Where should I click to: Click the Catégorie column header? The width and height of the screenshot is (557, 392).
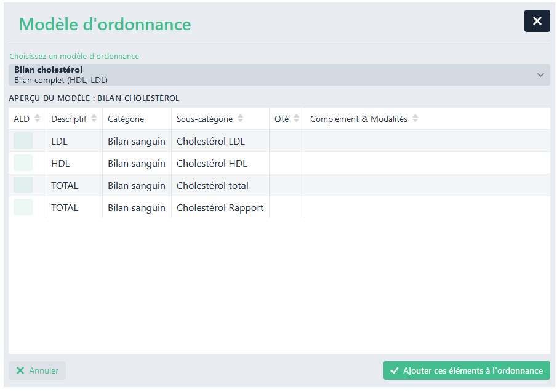[x=126, y=119]
